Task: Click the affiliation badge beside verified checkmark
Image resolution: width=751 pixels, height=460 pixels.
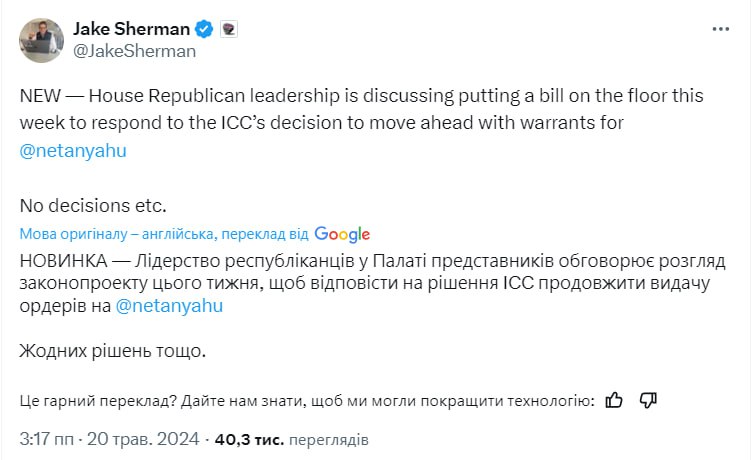Action: 227,29
